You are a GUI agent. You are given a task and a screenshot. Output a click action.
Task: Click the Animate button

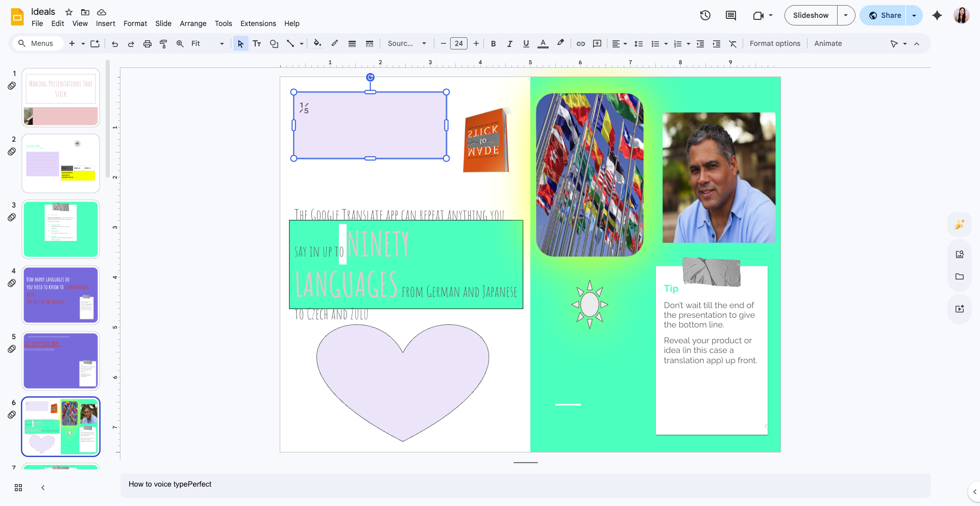828,44
